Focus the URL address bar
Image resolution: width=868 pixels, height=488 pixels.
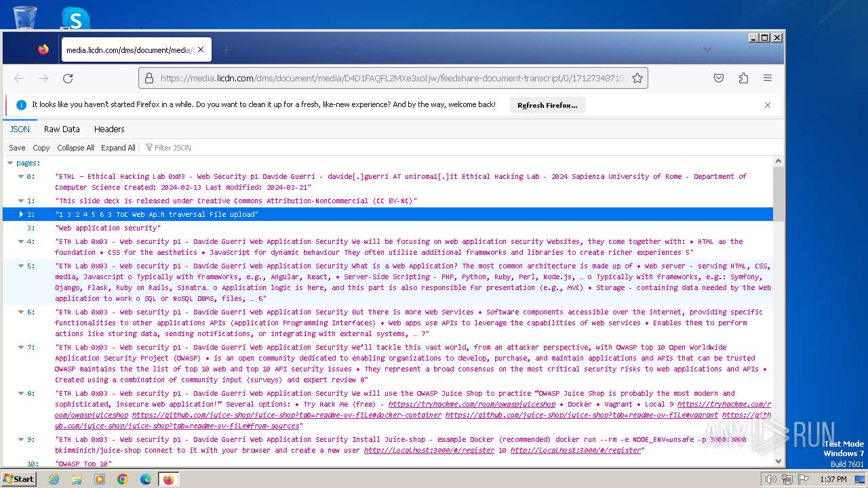coord(393,79)
